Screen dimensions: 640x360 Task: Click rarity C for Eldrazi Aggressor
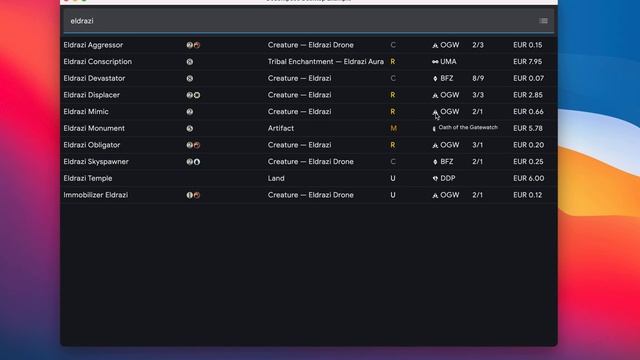(393, 45)
